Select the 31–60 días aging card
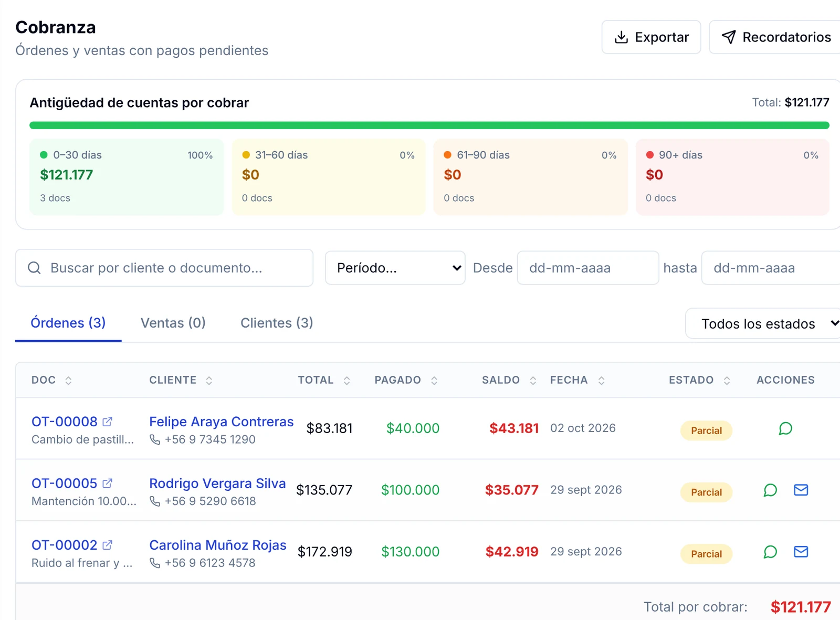Screen dimensions: 840x620 (329, 177)
